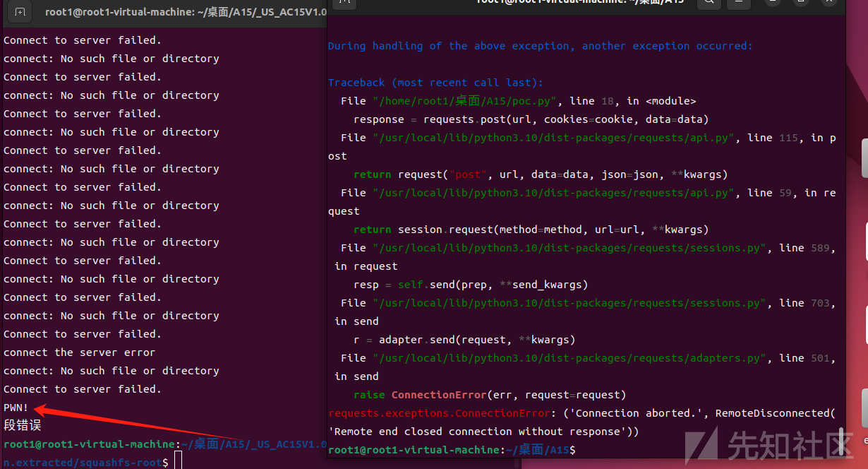The width and height of the screenshot is (868, 469).
Task: Select the 'connect the server error' line
Action: pyautogui.click(x=79, y=352)
